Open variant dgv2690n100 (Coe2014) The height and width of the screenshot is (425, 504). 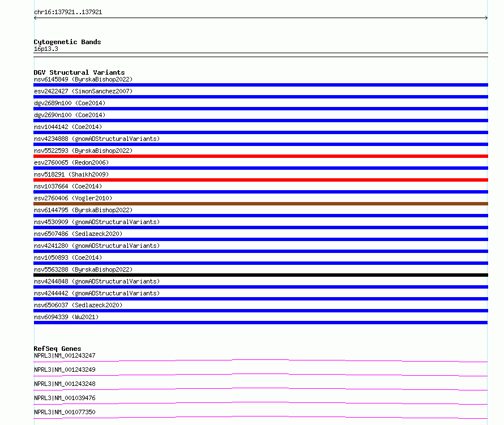70,115
